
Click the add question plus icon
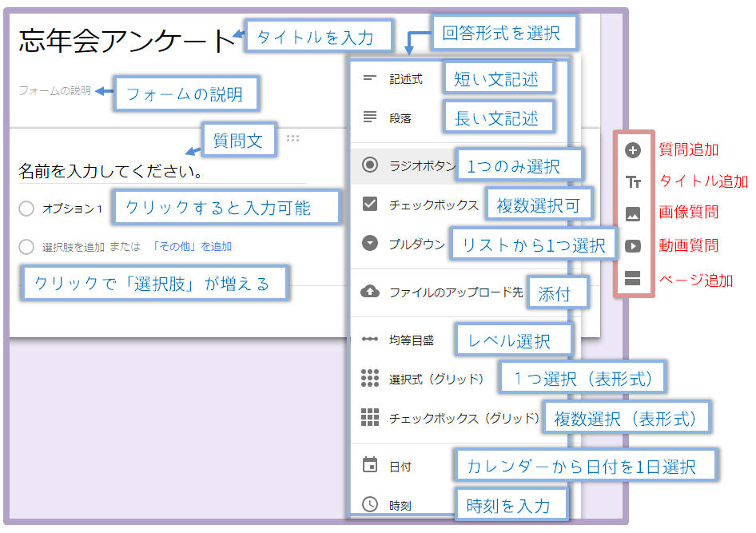pos(633,150)
